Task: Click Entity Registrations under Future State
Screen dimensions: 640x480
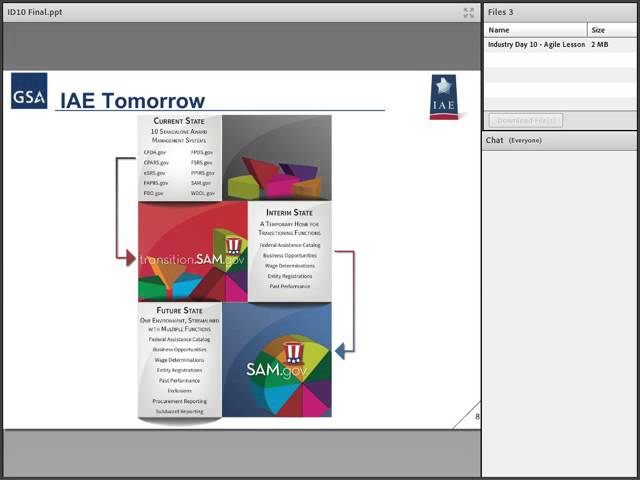Action: tap(179, 370)
